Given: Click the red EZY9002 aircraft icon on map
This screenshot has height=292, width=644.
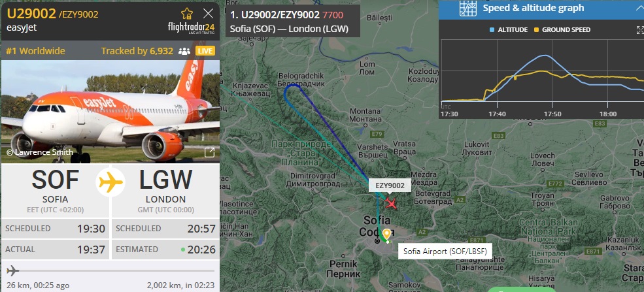Looking at the screenshot, I should click(391, 203).
